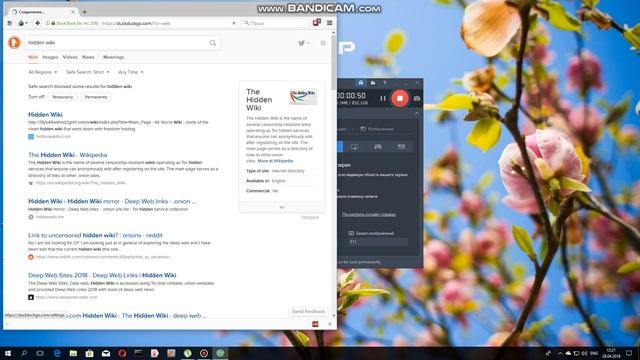This screenshot has width=640, height=360.
Task: Take a screenshot with Bandicam camera icon
Action: coord(417,98)
